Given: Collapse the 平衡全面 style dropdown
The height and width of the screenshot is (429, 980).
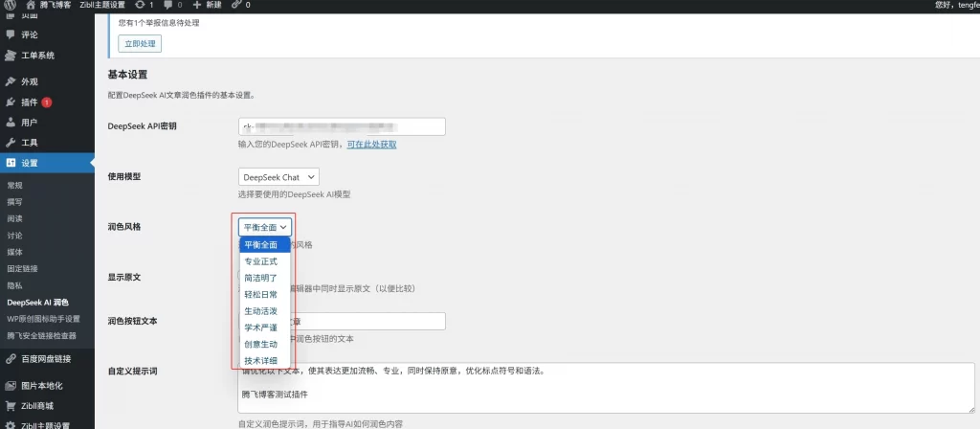Looking at the screenshot, I should (x=265, y=227).
